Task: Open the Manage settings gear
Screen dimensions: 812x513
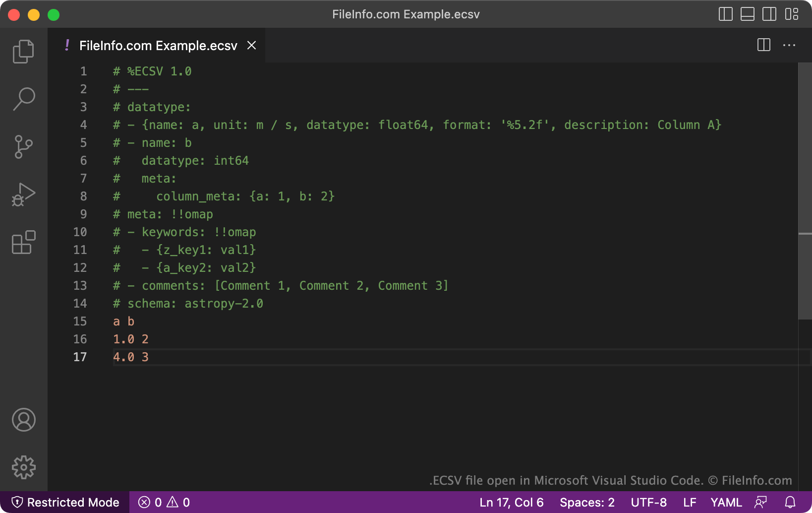Action: 23,467
